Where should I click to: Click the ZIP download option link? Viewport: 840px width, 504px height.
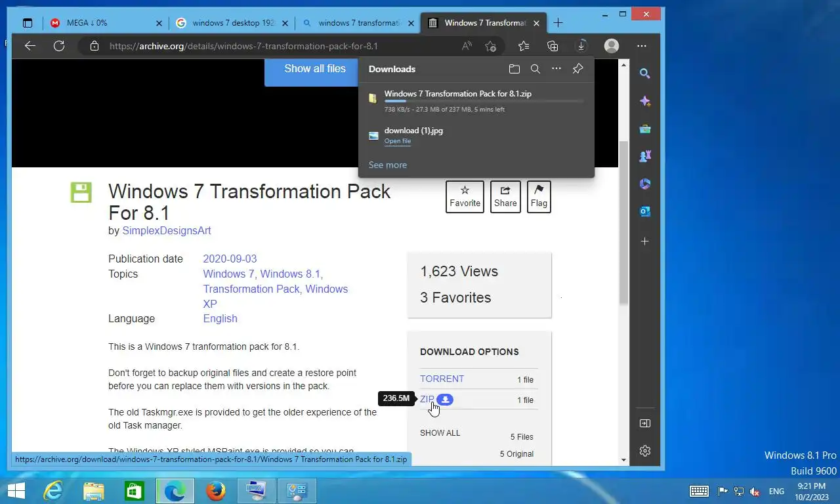pyautogui.click(x=427, y=399)
